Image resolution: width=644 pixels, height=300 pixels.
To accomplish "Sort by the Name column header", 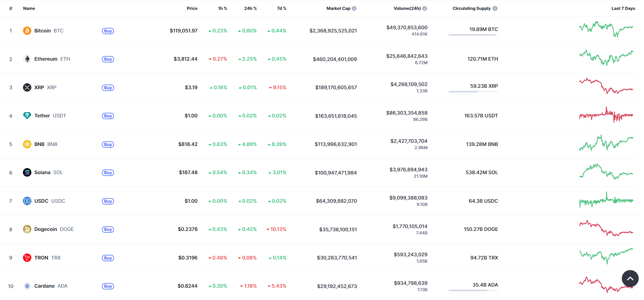I will pos(29,8).
